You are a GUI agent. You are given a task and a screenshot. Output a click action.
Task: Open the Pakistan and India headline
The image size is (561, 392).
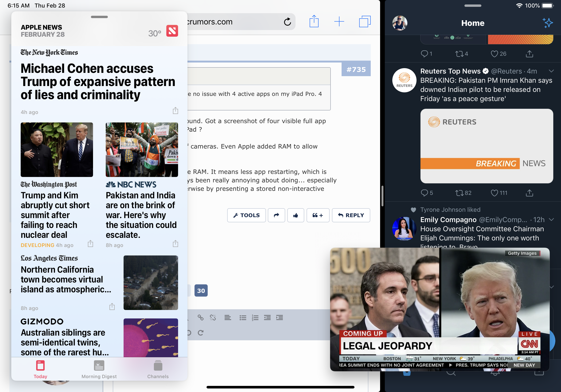(141, 215)
